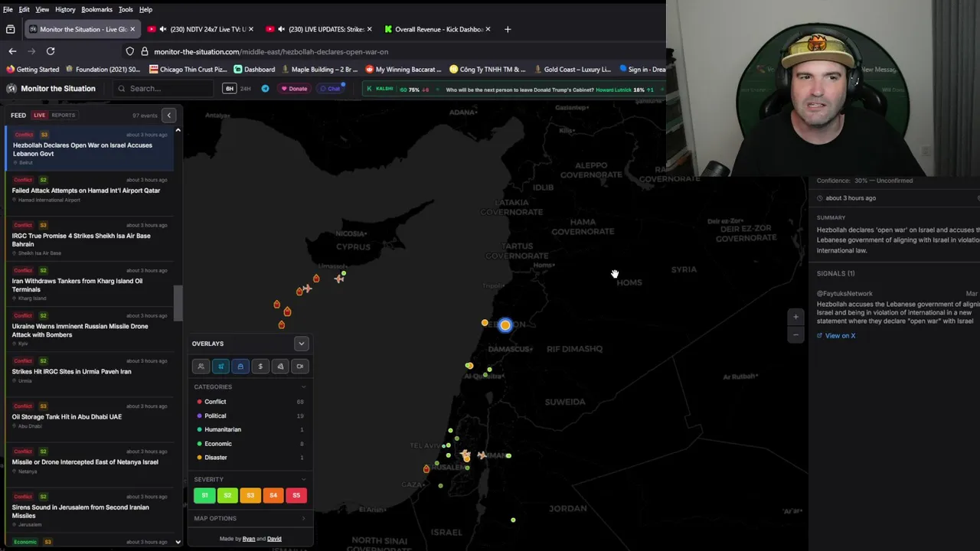Open David's credit link
The width and height of the screenshot is (980, 551).
pyautogui.click(x=274, y=539)
